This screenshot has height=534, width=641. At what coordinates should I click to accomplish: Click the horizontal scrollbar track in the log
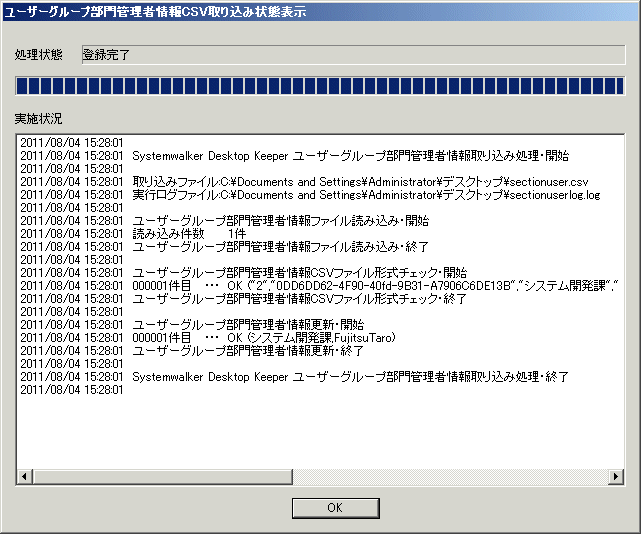[320, 478]
